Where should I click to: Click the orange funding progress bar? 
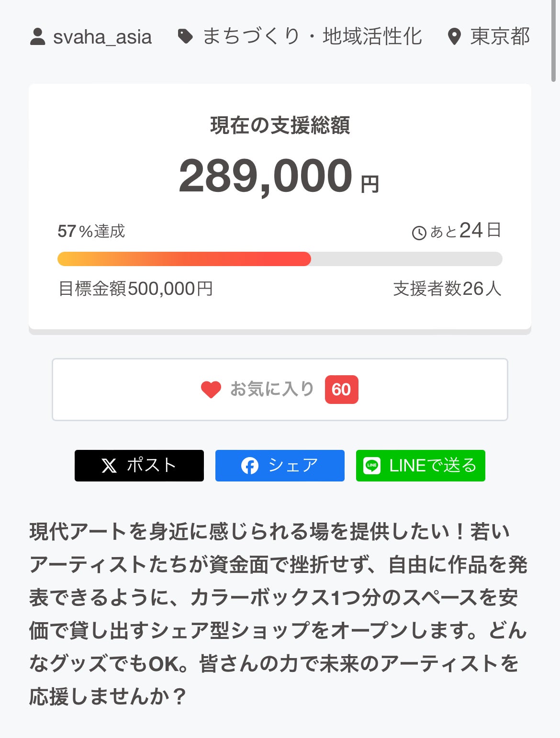coord(184,259)
